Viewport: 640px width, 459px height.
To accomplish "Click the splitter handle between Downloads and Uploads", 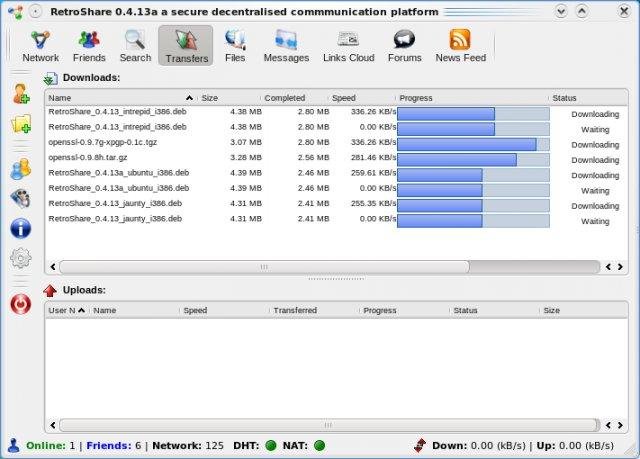I will (336, 279).
